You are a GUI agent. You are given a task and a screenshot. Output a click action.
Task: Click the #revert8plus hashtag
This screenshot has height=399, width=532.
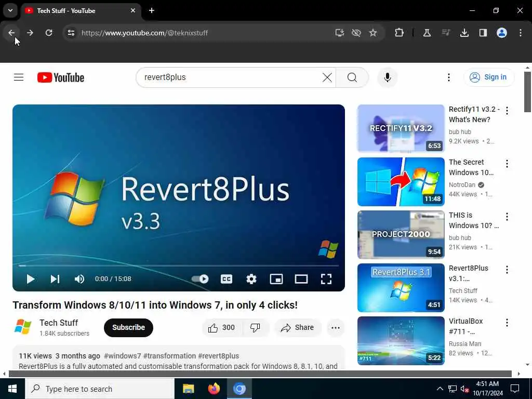coord(219,356)
